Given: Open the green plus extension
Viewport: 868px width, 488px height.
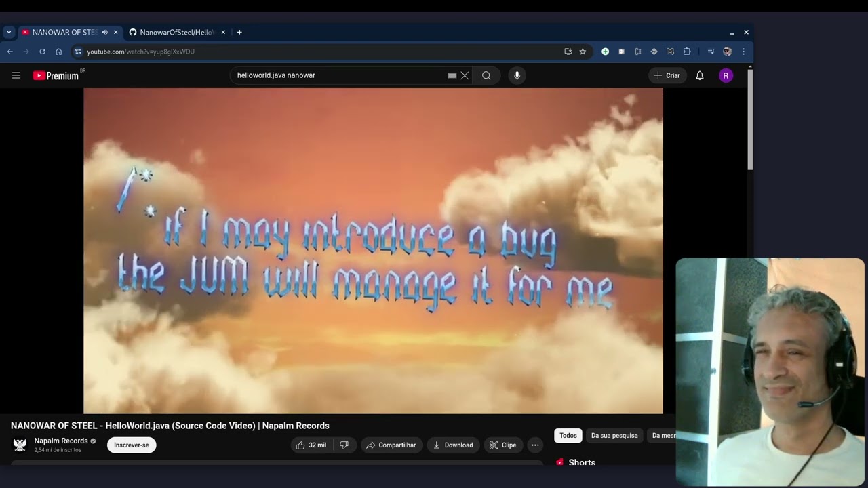Looking at the screenshot, I should click(605, 52).
